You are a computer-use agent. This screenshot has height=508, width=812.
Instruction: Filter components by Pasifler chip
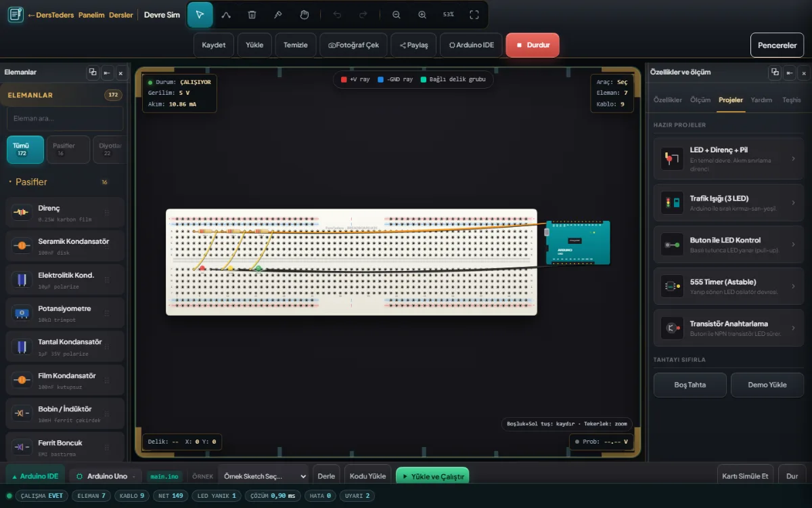pyautogui.click(x=68, y=150)
